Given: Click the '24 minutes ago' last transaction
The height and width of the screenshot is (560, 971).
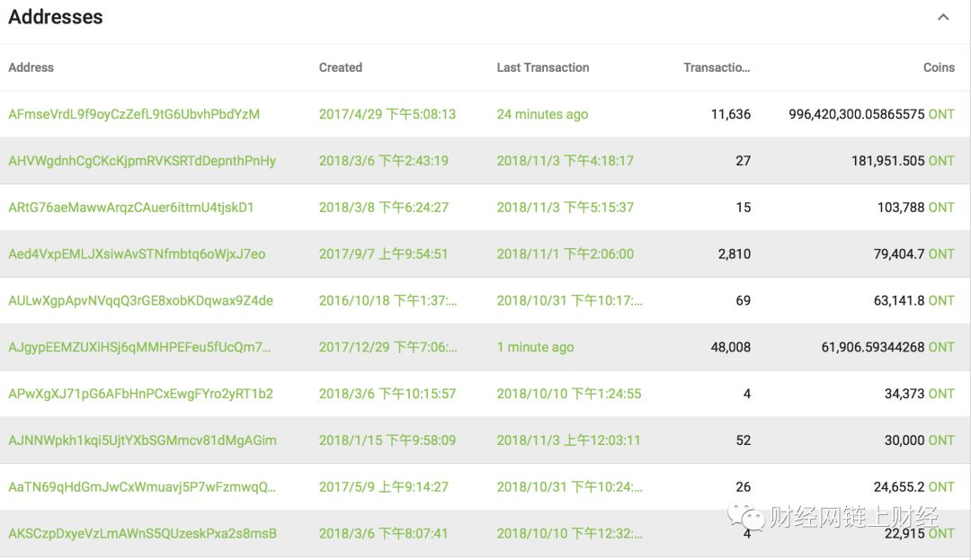Looking at the screenshot, I should tap(542, 114).
